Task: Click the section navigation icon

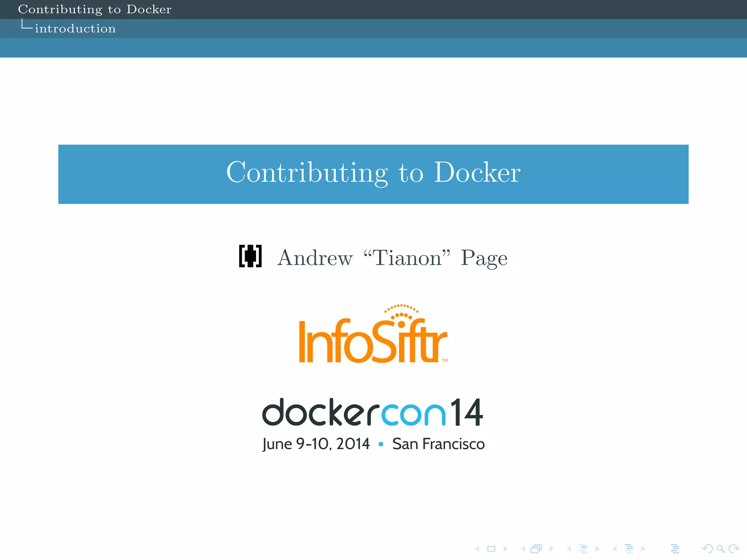Action: (x=629, y=549)
